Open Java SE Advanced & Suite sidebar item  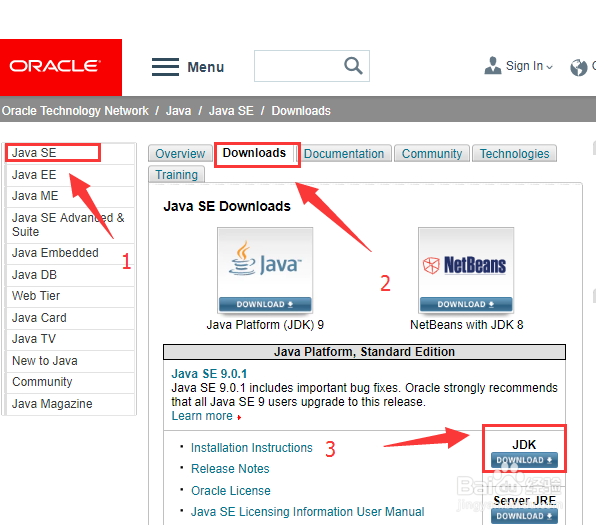(70, 225)
